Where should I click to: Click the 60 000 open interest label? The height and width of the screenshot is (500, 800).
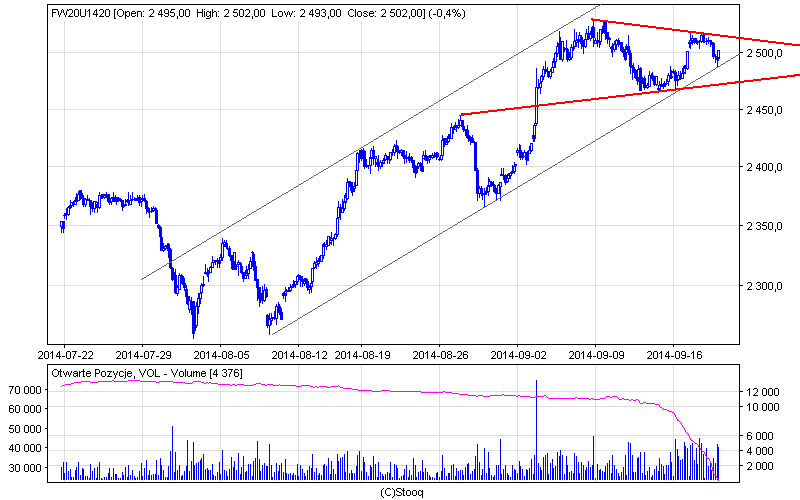[x=25, y=409]
